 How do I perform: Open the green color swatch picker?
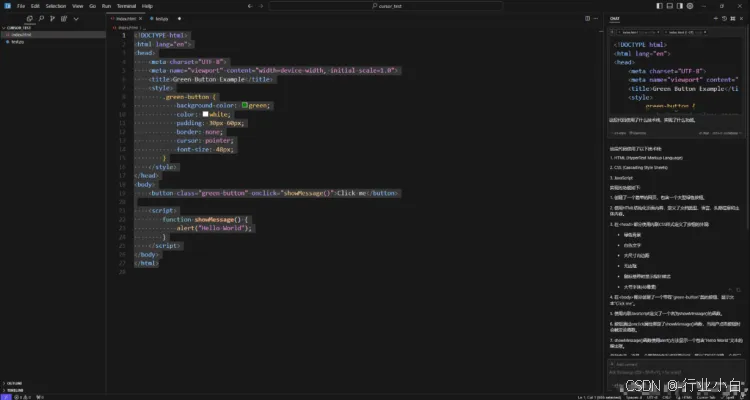[x=244, y=105]
